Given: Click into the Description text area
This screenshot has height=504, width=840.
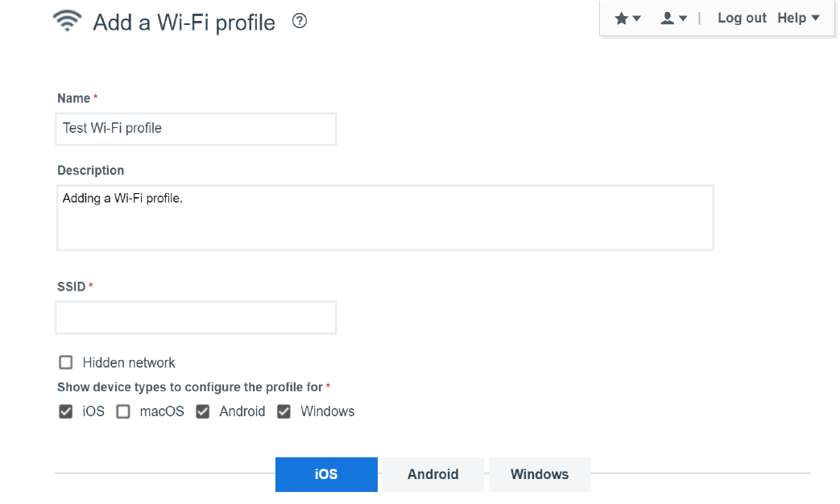Looking at the screenshot, I should [385, 218].
